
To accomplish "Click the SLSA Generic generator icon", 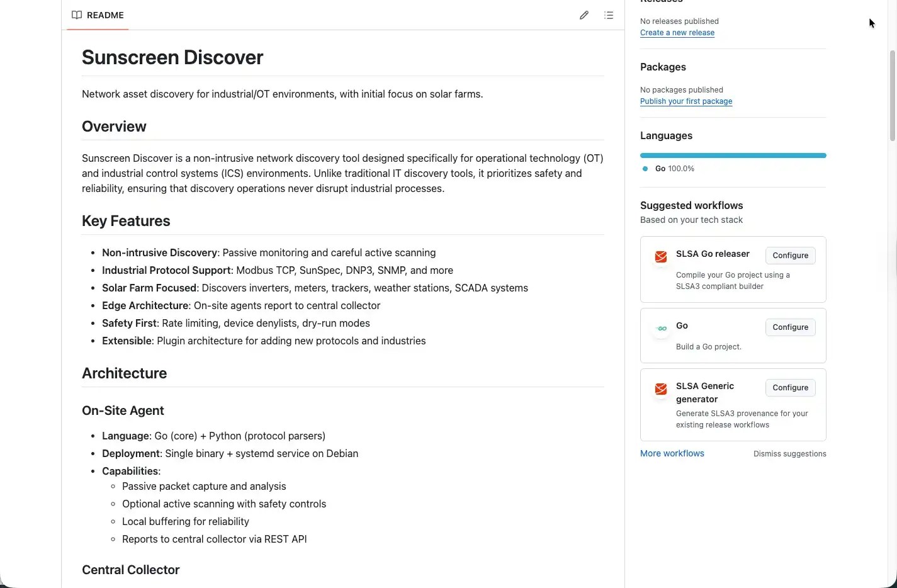I will click(x=660, y=389).
